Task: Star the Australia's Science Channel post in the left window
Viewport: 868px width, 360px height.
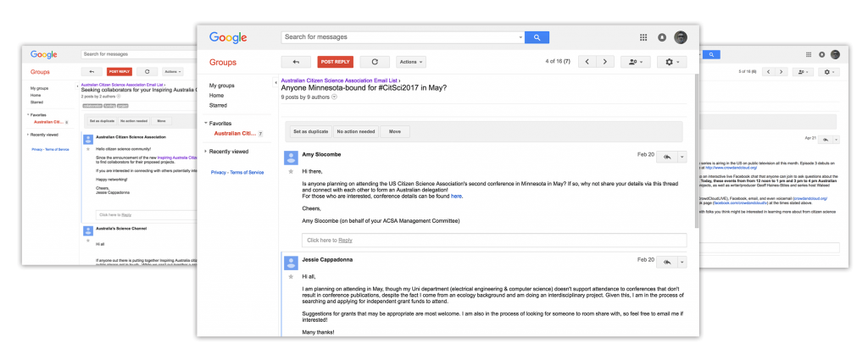Action: tap(87, 241)
